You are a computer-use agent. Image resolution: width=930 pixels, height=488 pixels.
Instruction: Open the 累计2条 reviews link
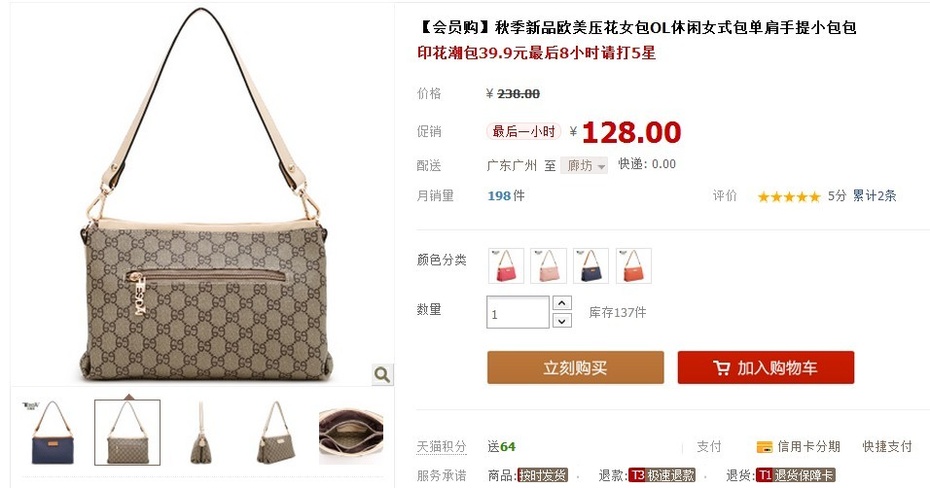[x=874, y=196]
